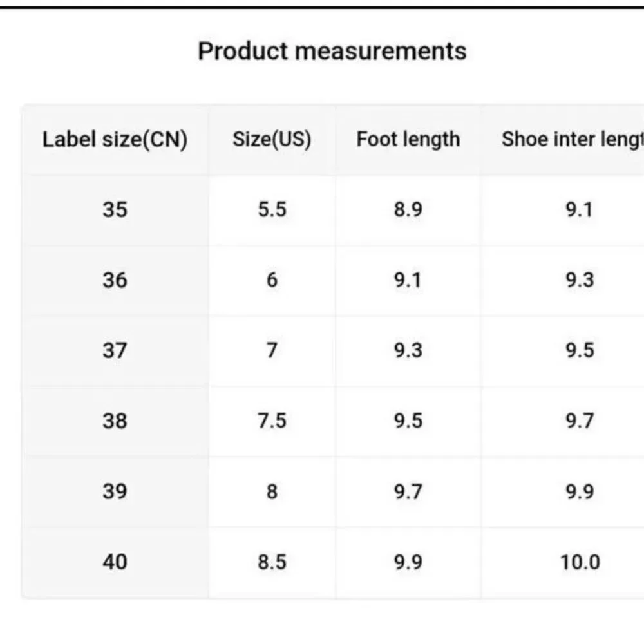Viewport: 644px width, 644px height.
Task: Select the label size 36 cell
Action: pos(115,281)
